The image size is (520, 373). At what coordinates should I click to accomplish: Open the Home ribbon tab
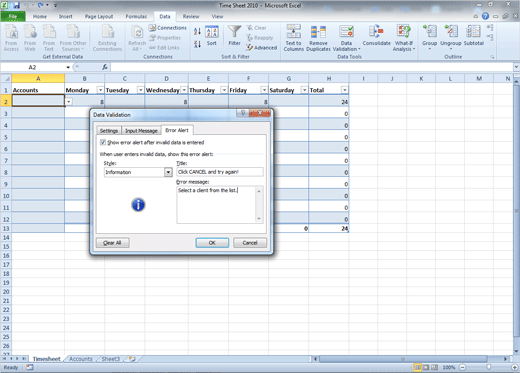[x=40, y=16]
